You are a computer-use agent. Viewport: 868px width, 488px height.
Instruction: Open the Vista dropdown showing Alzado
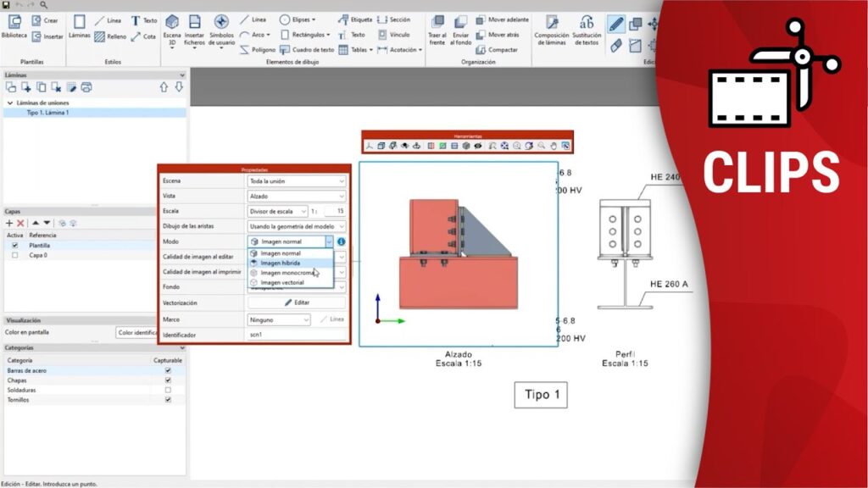coord(297,196)
